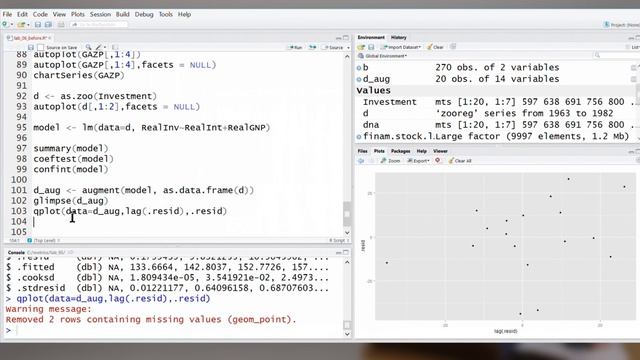Click the dna variable row
This screenshot has height=360, width=640.
pyautogui.click(x=496, y=124)
